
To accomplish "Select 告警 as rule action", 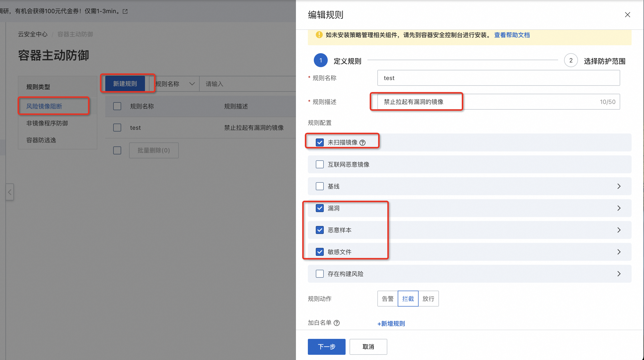I will click(x=388, y=299).
